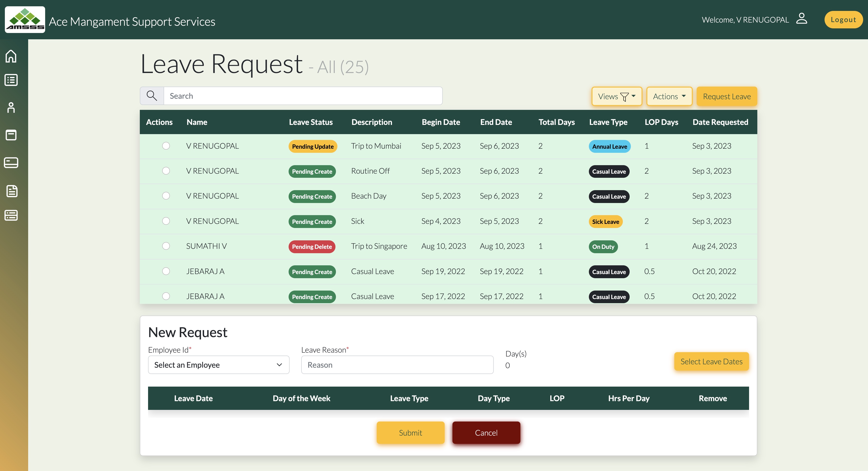Open the window-shaped sidebar icon
Screen dimensions: 868x471
[11, 135]
